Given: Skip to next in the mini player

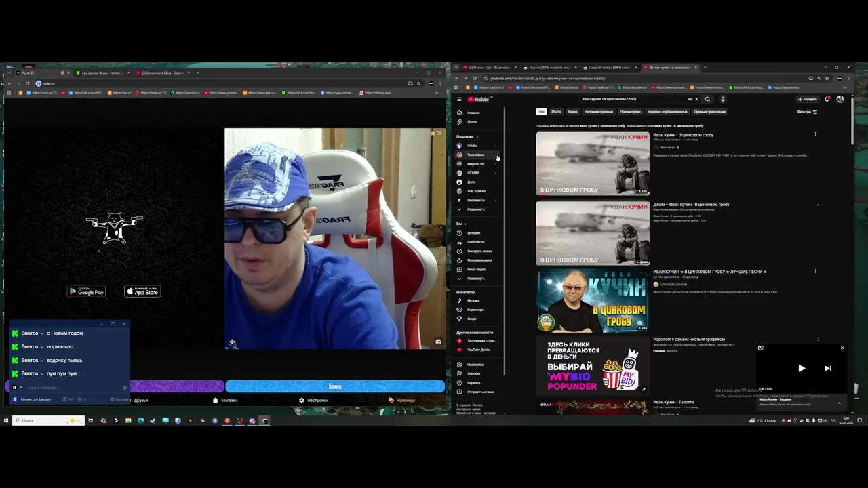Looking at the screenshot, I should pyautogui.click(x=827, y=368).
